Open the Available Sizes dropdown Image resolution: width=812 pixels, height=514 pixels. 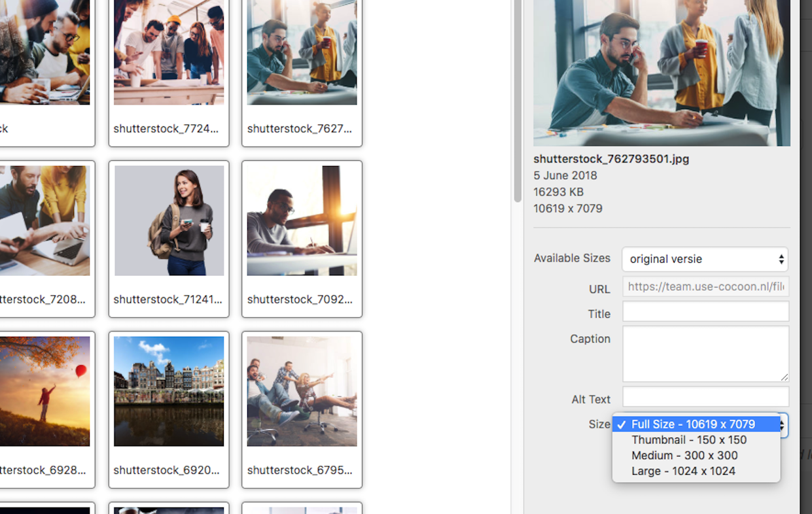pos(705,259)
